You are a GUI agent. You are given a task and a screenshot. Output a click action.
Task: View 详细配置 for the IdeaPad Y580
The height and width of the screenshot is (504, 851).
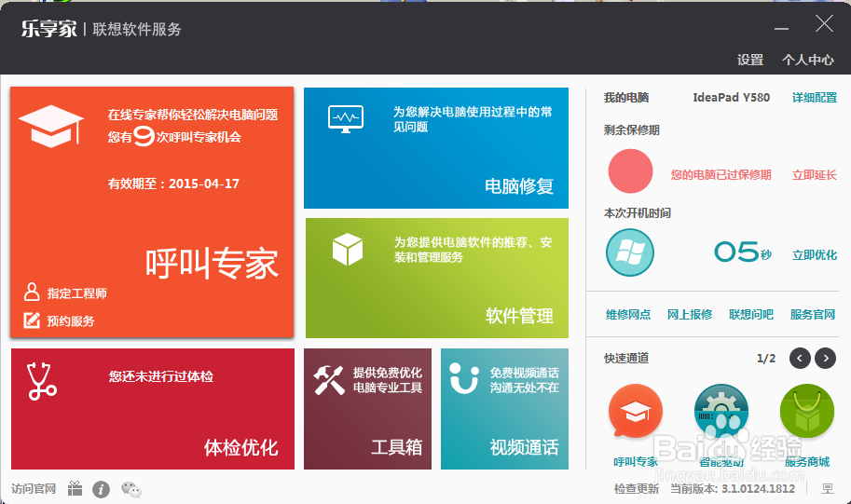pyautogui.click(x=814, y=98)
